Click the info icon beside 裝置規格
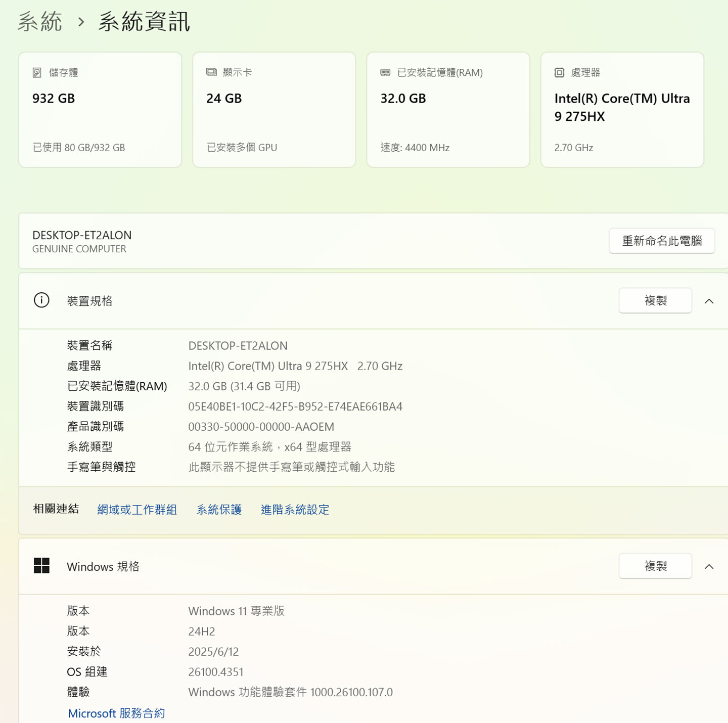This screenshot has height=723, width=728. (x=41, y=300)
